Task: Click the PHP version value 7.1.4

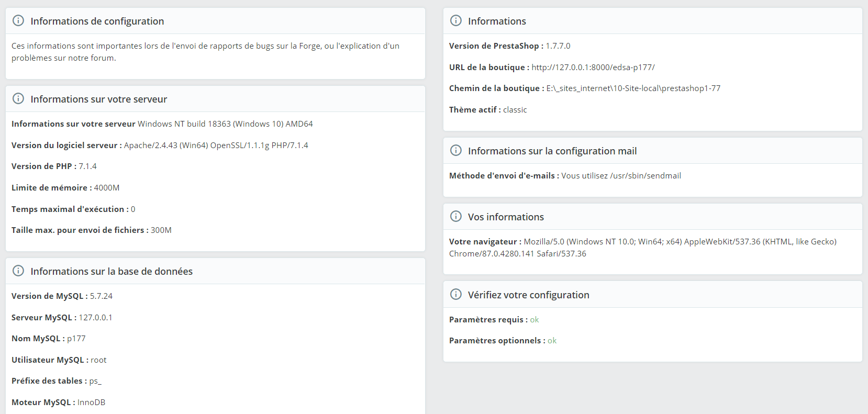Action: (x=87, y=166)
